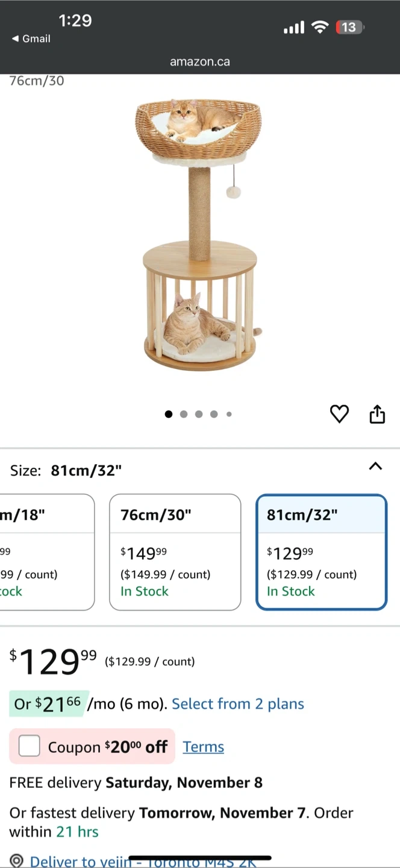This screenshot has width=400, height=868.
Task: Tap the Wi-Fi status icon
Action: (320, 27)
